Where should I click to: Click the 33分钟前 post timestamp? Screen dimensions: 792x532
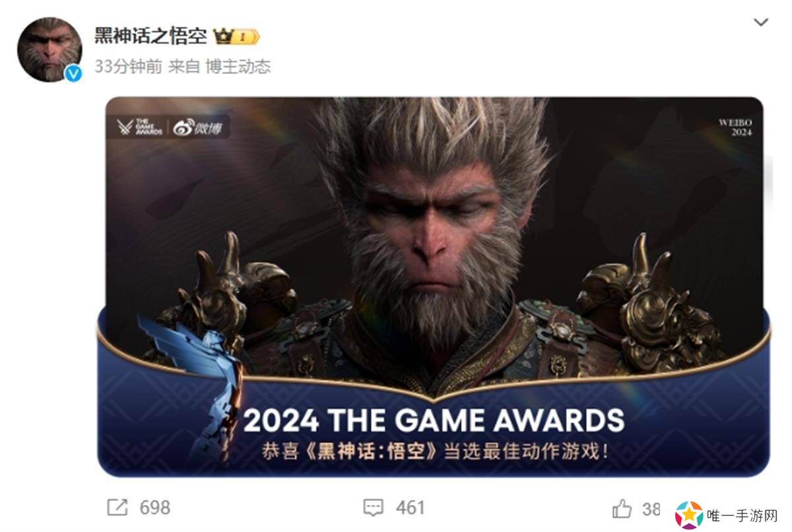coord(128,67)
